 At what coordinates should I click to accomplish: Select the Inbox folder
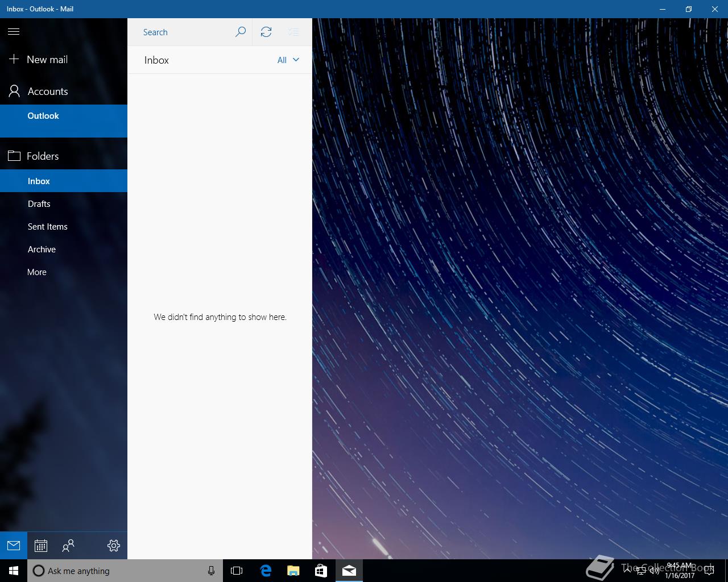click(64, 181)
